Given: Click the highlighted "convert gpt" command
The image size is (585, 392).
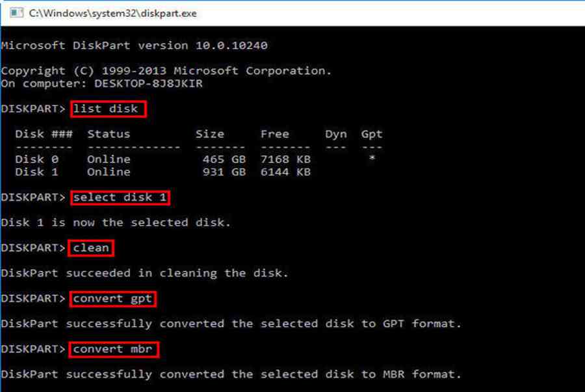Looking at the screenshot, I should 112,299.
